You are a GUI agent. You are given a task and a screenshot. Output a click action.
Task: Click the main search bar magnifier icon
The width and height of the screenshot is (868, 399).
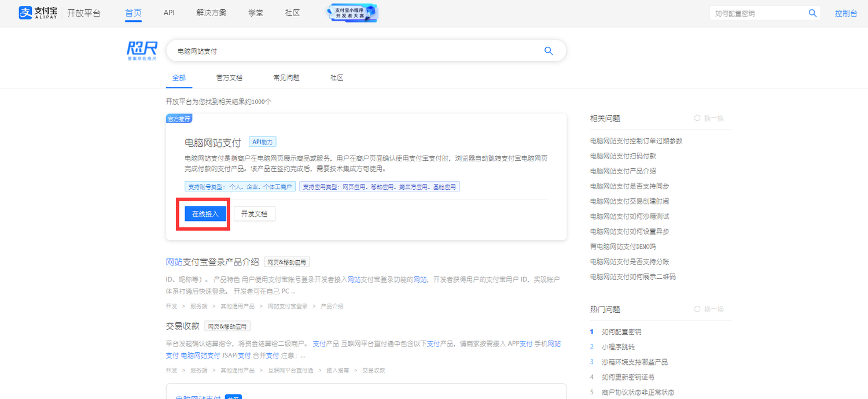[549, 51]
